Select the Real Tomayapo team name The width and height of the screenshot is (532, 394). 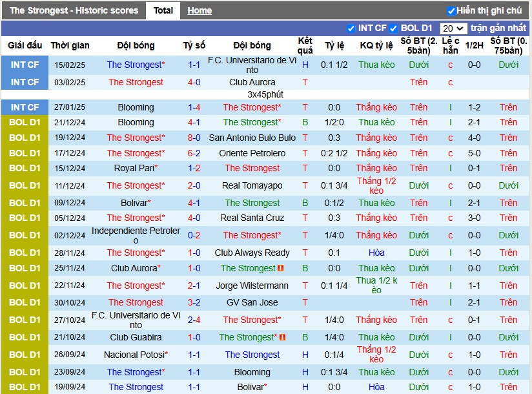tap(252, 185)
